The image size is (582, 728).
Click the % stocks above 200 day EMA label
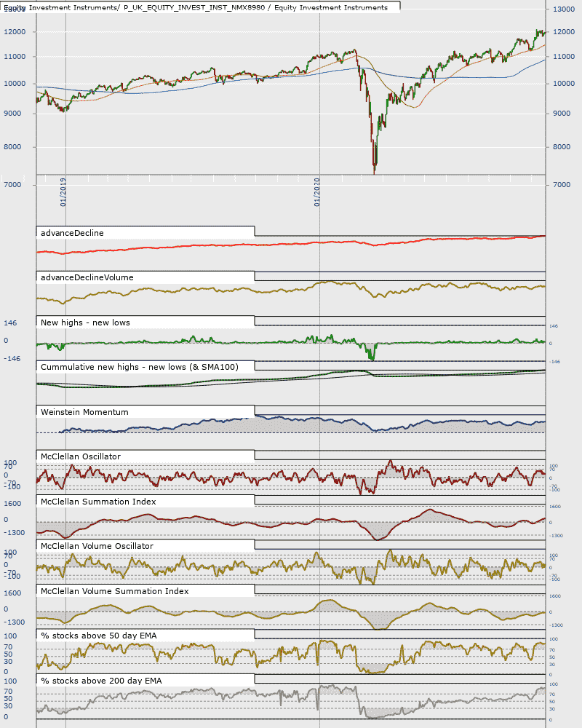101,681
